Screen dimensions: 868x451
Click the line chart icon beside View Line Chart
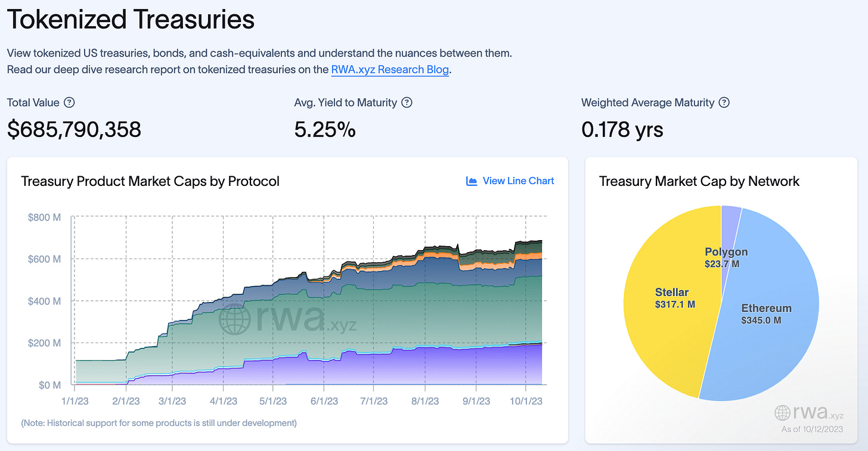click(x=472, y=181)
